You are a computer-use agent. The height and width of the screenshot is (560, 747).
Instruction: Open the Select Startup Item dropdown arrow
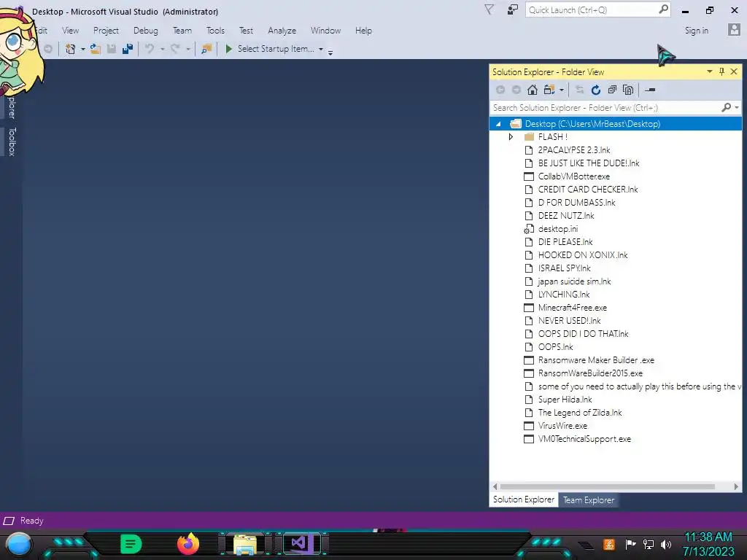pyautogui.click(x=321, y=49)
